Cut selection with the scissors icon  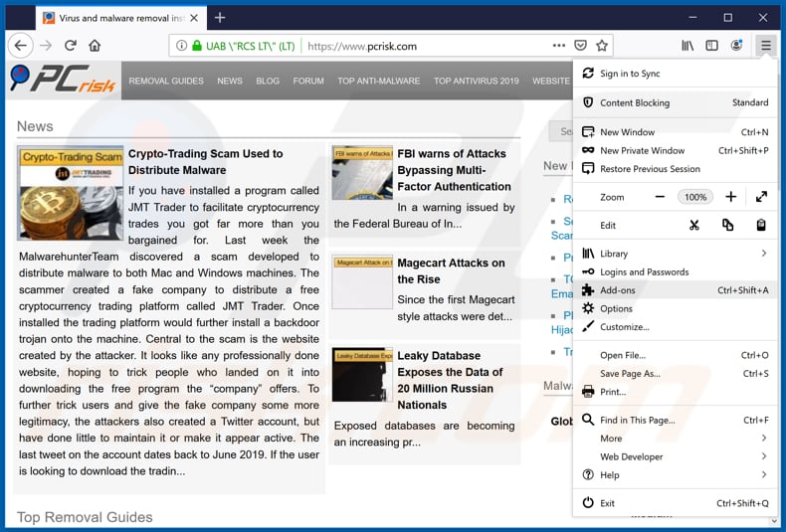(x=694, y=226)
